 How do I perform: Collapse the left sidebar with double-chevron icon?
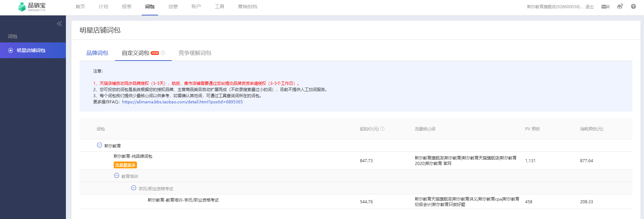click(x=59, y=24)
